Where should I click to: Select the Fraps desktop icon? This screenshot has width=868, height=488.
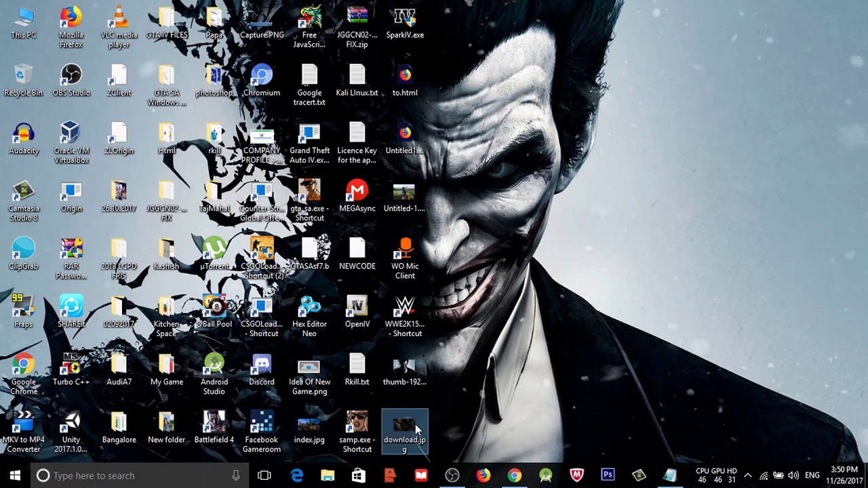coord(24,312)
